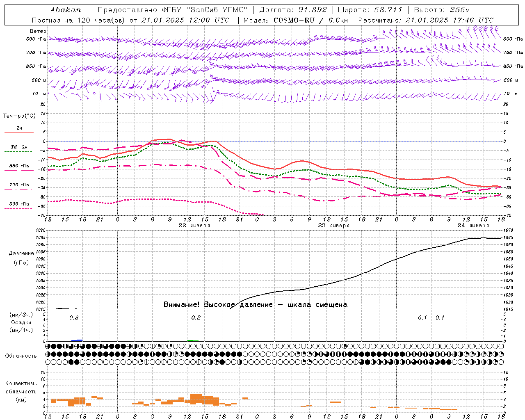Click the tallest orange convective cloud bar
The image size is (525, 420).
196,399
